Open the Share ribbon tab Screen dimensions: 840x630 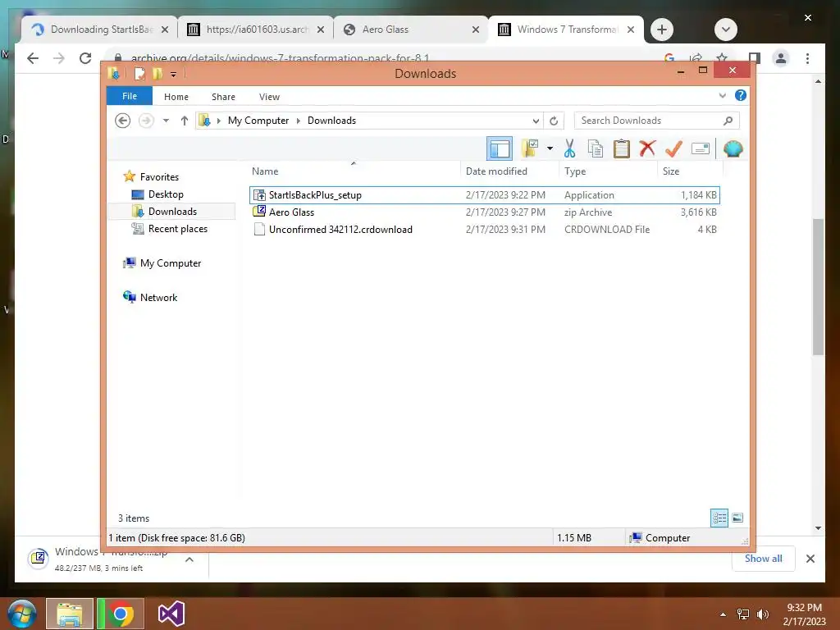pos(223,97)
